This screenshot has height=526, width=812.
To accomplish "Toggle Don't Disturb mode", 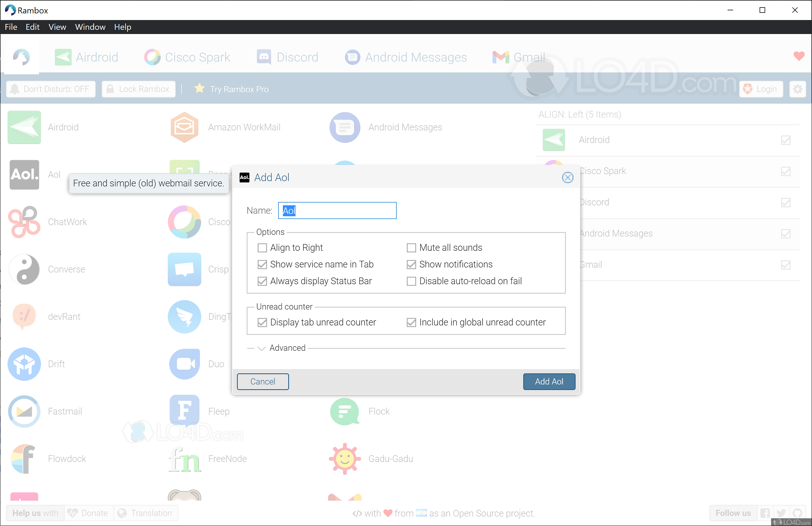I will (x=50, y=89).
